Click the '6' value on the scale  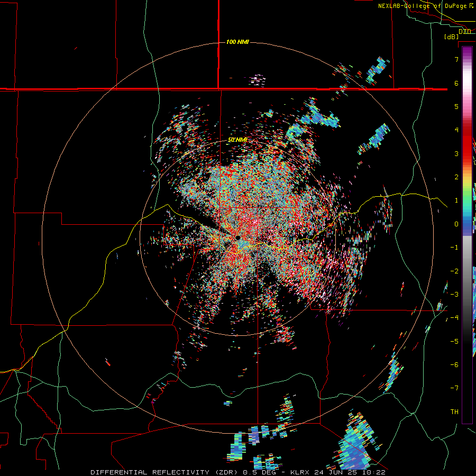[x=456, y=83]
